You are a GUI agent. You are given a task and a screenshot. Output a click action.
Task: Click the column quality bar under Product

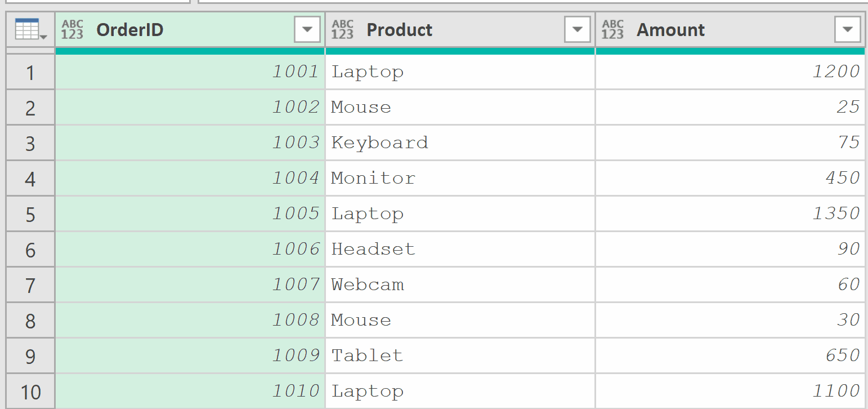459,50
